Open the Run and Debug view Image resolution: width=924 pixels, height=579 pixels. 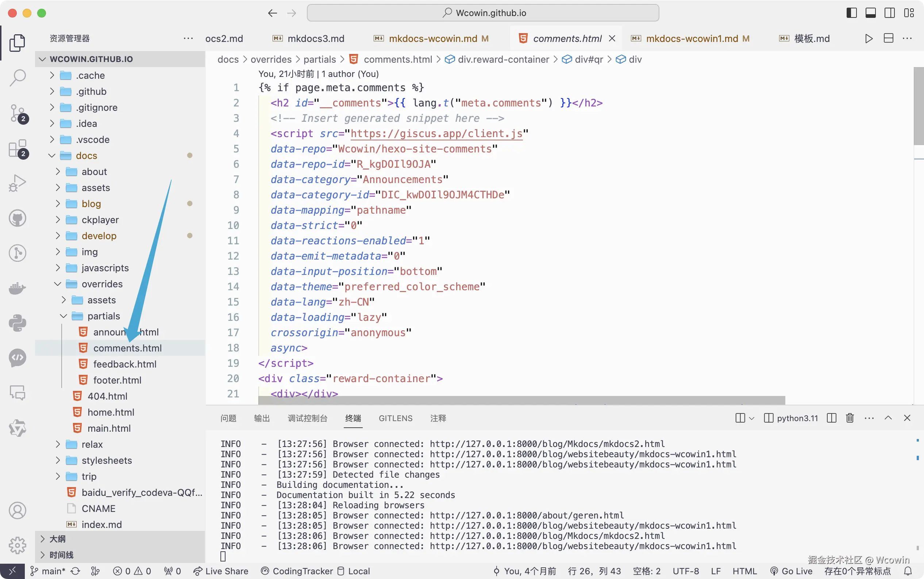point(17,183)
